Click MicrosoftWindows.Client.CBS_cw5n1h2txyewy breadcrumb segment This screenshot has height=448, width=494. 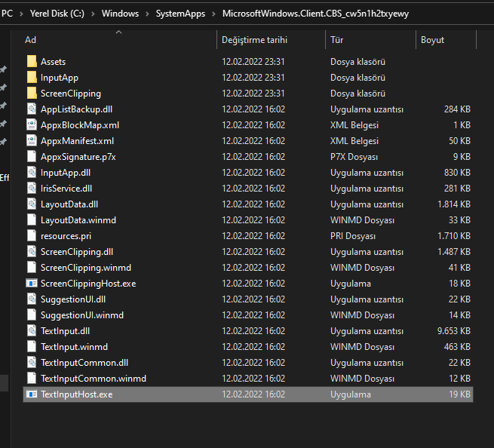tap(315, 14)
